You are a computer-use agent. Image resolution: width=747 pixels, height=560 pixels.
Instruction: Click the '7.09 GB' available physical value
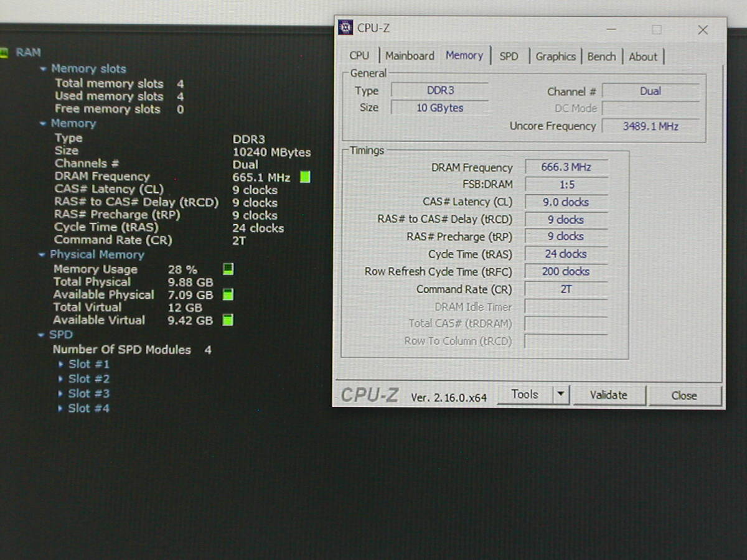[190, 295]
